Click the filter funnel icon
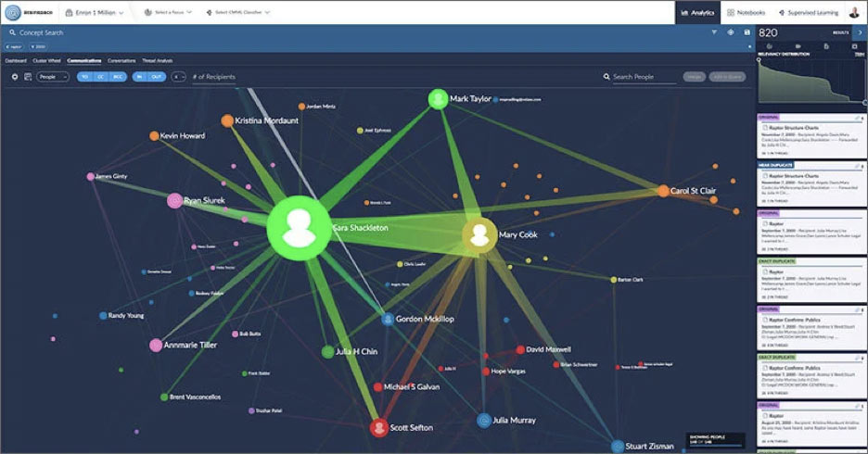The width and height of the screenshot is (868, 454). [714, 32]
